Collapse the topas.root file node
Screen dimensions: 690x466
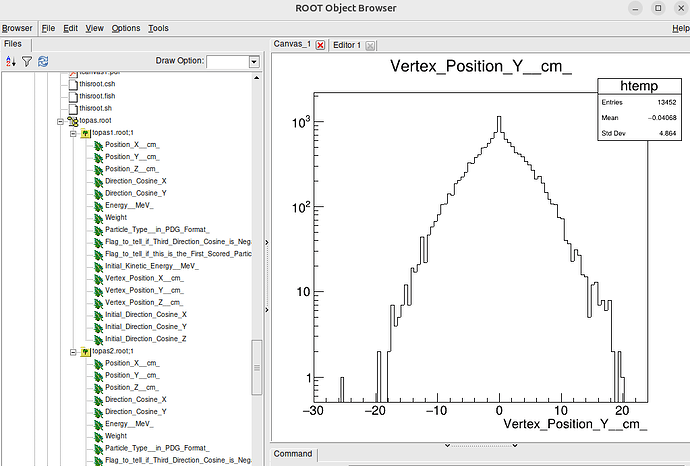click(59, 120)
